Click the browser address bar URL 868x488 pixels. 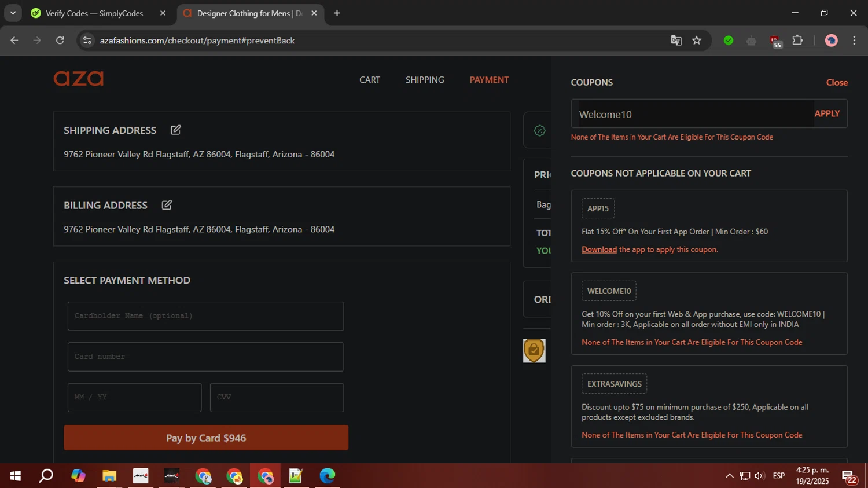coord(197,41)
